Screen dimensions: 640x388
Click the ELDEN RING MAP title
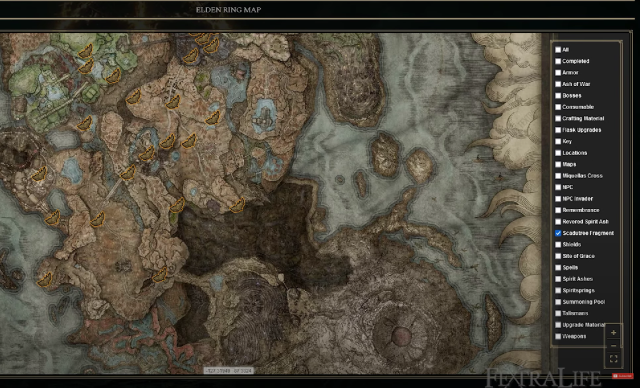(228, 10)
